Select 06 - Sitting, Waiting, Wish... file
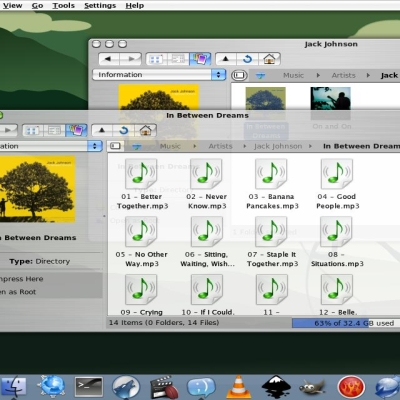 point(207,242)
